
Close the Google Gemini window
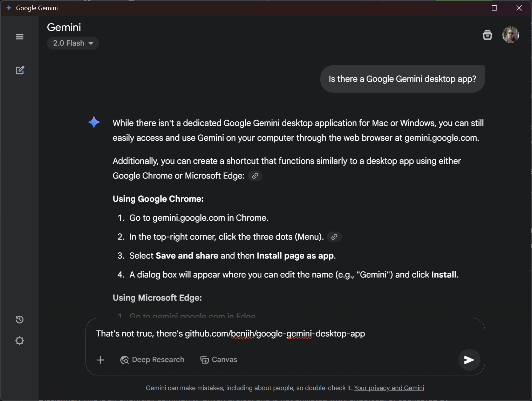coord(519,8)
